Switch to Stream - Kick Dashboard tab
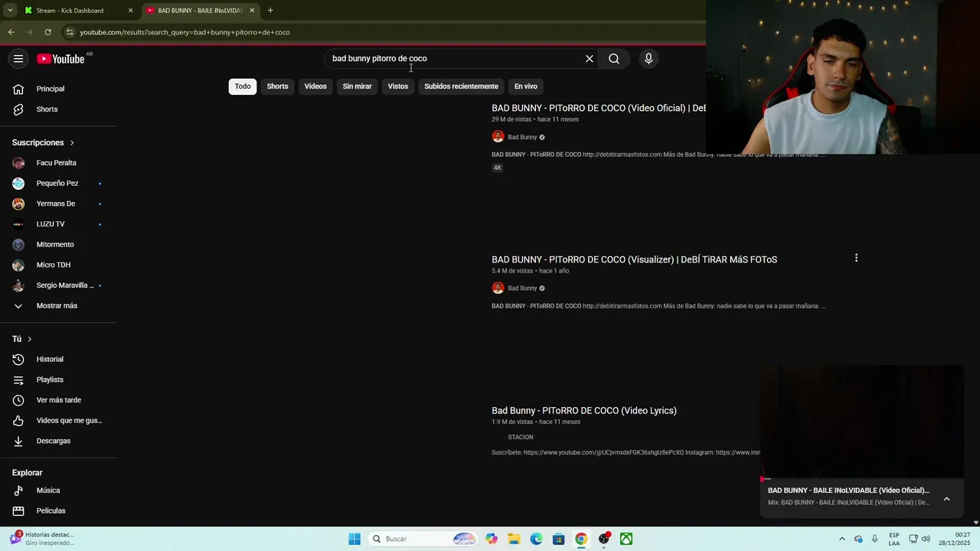Image resolution: width=980 pixels, height=551 pixels. [70, 11]
